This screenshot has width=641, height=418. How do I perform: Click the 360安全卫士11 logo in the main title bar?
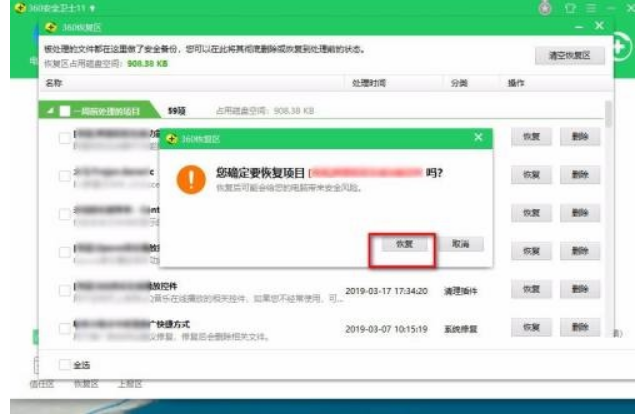[x=20, y=8]
